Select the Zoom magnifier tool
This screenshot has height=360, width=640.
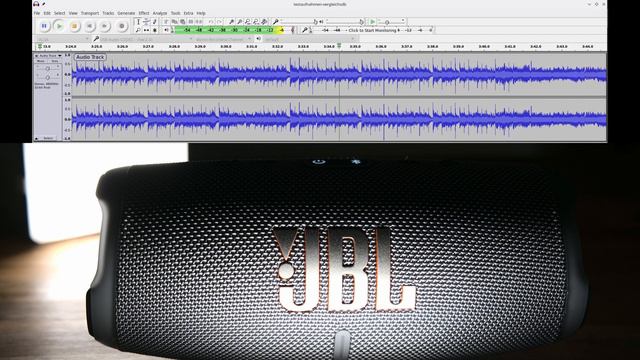tap(138, 30)
